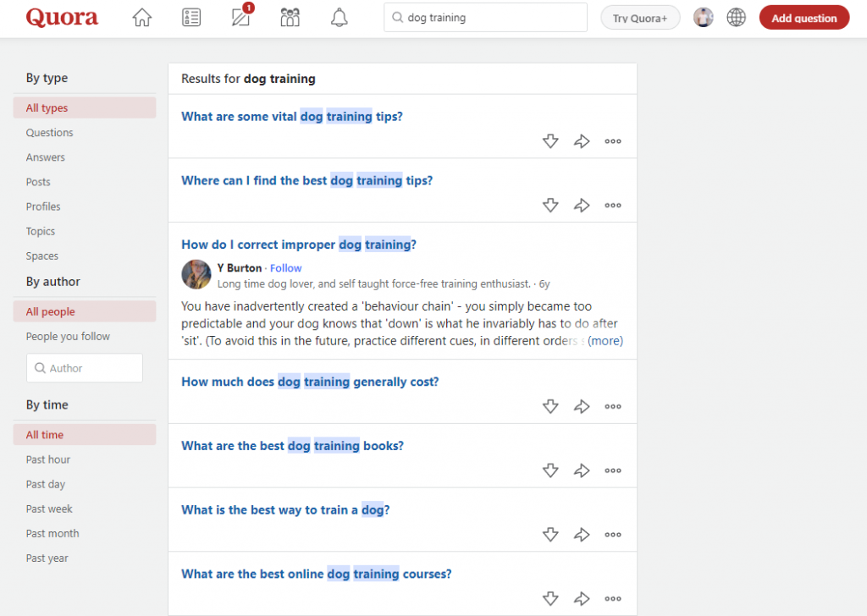This screenshot has height=616, width=867.
Task: Filter results by Profiles
Action: [43, 206]
